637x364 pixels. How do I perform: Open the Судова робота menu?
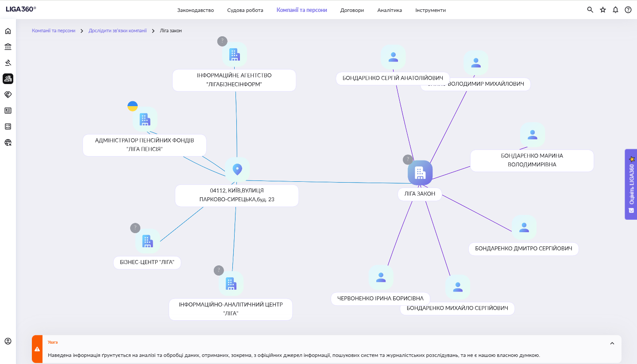pos(245,10)
